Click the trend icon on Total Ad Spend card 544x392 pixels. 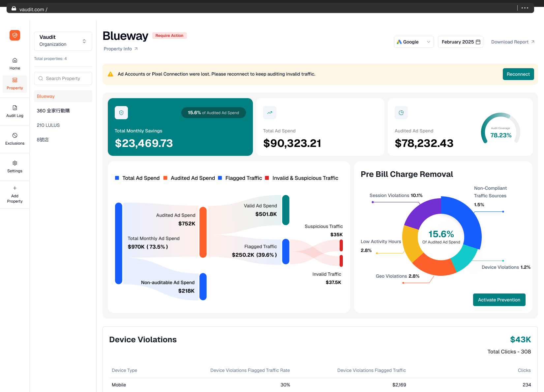pyautogui.click(x=270, y=113)
